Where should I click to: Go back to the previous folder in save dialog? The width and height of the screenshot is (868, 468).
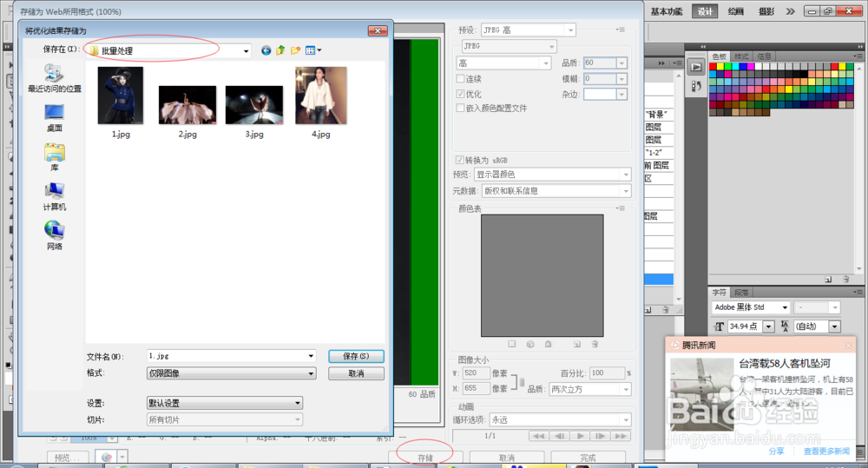(266, 50)
